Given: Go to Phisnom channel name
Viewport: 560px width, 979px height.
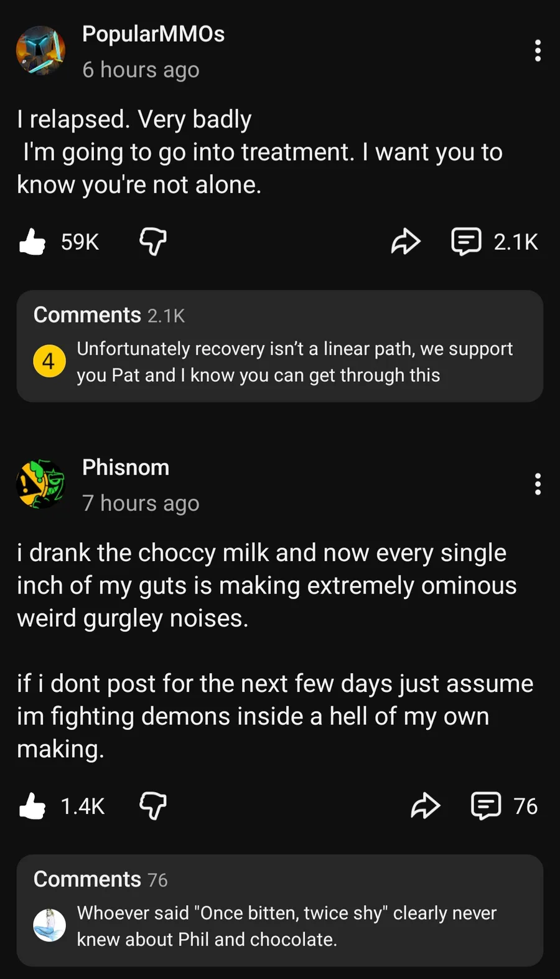Looking at the screenshot, I should [x=126, y=468].
